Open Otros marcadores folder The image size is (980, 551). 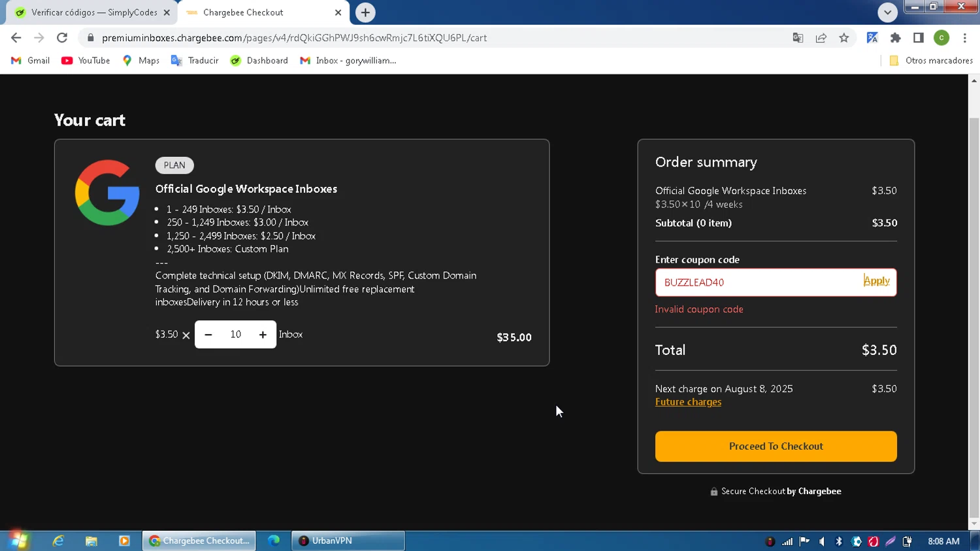point(931,60)
